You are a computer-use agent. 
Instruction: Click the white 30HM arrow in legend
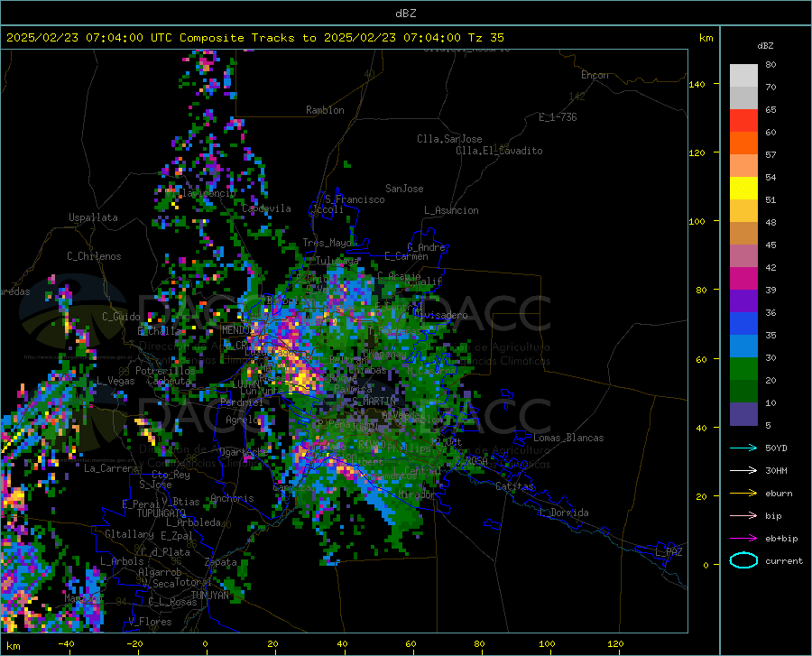point(743,470)
